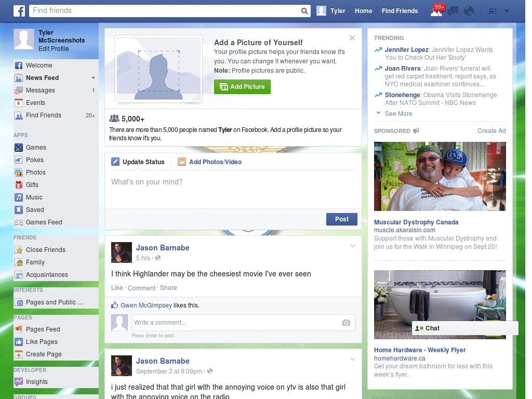Open the notifications globe icon
Screen dimensions: 532x399
[469, 11]
